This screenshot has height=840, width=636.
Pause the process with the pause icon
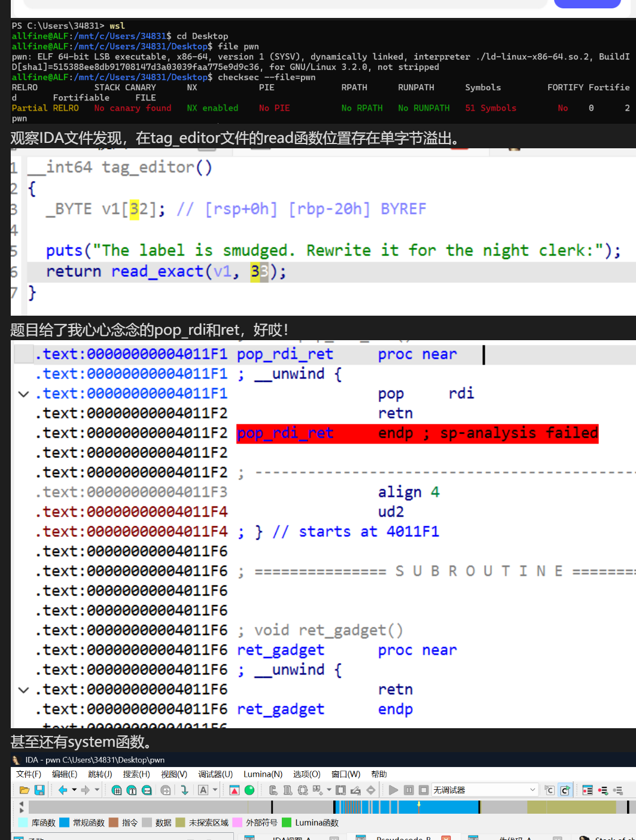click(409, 790)
